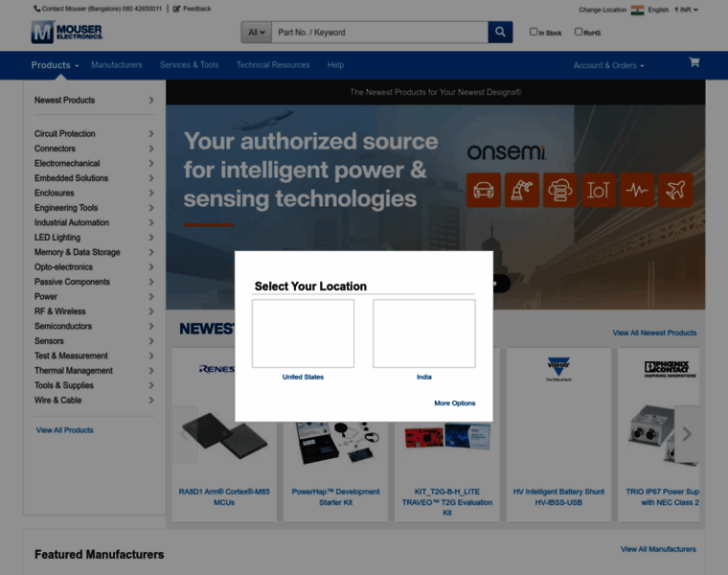Image resolution: width=728 pixels, height=575 pixels.
Task: Click View All Newest Products link
Action: pos(654,333)
